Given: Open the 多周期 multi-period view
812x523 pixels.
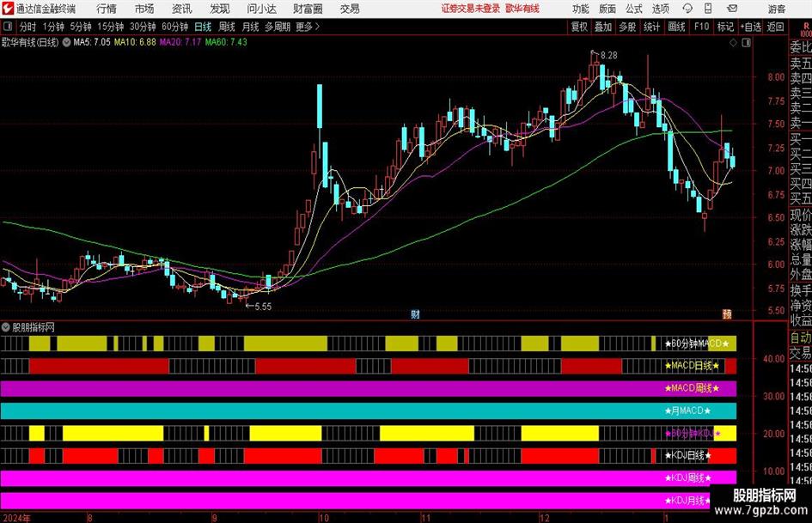Looking at the screenshot, I should pyautogui.click(x=278, y=27).
